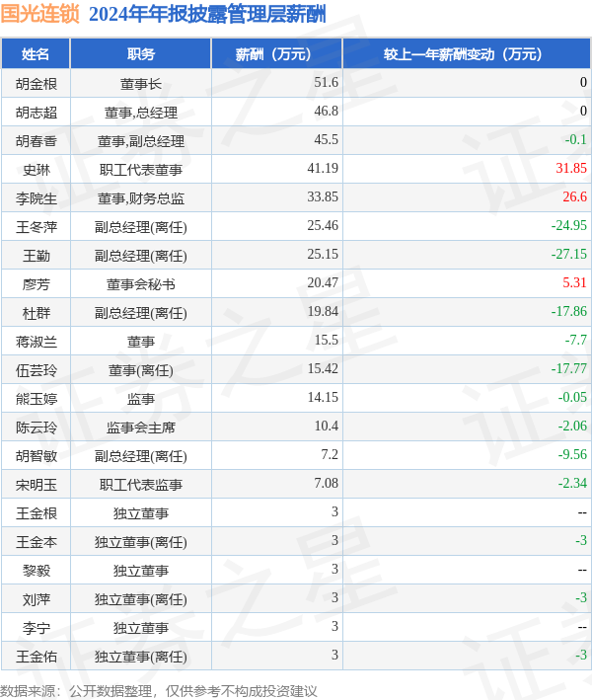Click the name 王金佑
This screenshot has width=592, height=700.
[37, 657]
